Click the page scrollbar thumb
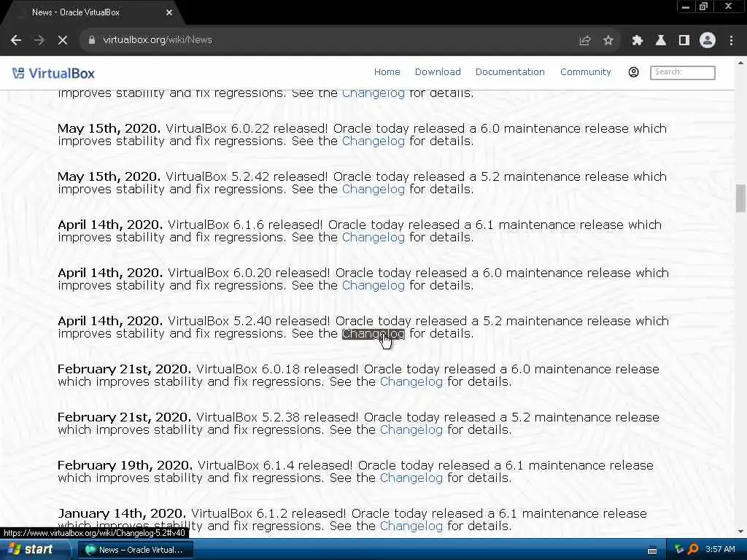Image resolution: width=747 pixels, height=560 pixels. tap(740, 198)
